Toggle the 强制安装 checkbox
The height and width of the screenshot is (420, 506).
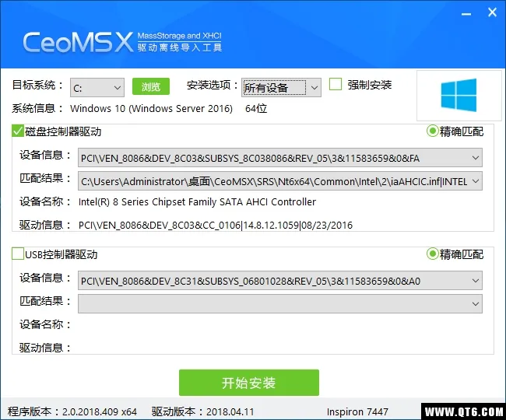(x=336, y=85)
